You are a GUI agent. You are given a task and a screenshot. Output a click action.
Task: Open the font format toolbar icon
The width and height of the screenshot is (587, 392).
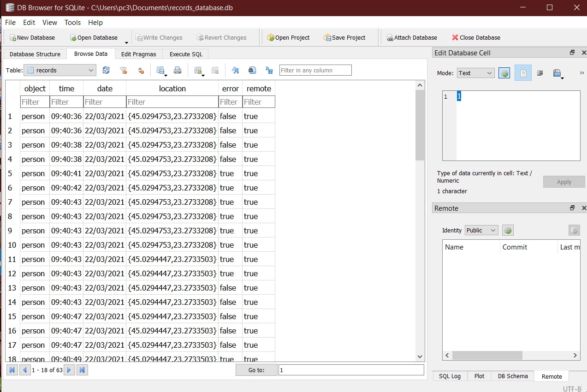tap(235, 70)
